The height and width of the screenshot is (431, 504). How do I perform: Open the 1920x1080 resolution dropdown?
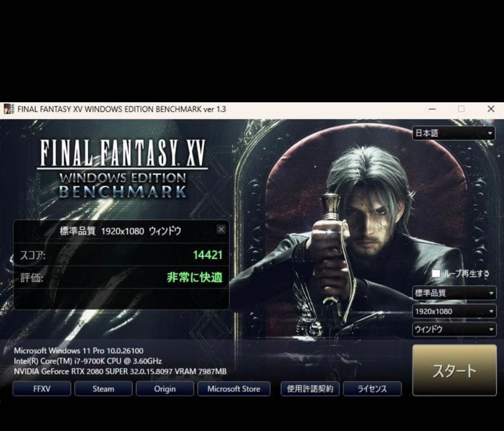tap(454, 311)
